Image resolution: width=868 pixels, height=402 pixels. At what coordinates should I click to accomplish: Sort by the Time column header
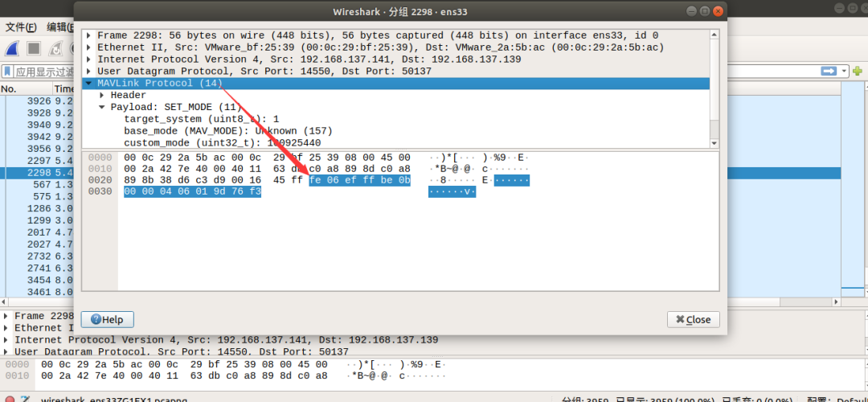click(63, 88)
